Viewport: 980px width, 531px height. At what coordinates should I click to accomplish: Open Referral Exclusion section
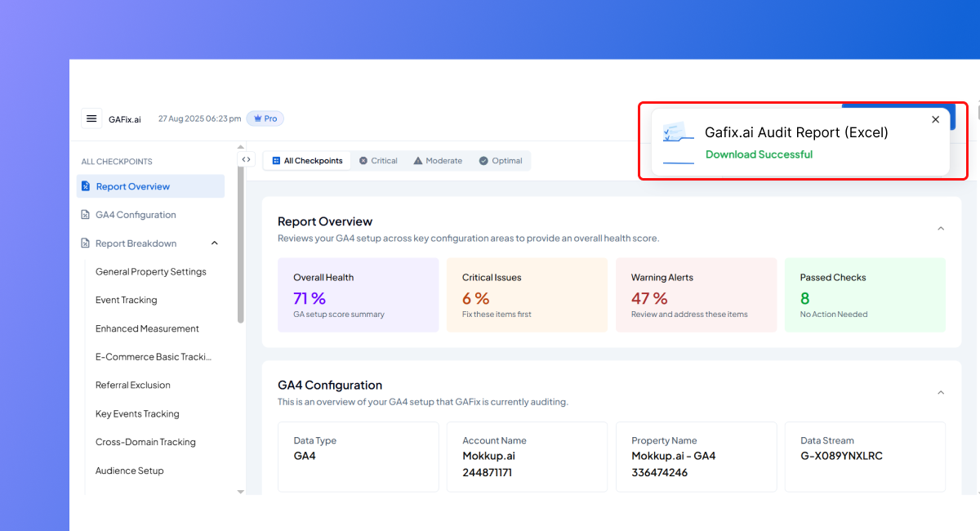pos(133,385)
